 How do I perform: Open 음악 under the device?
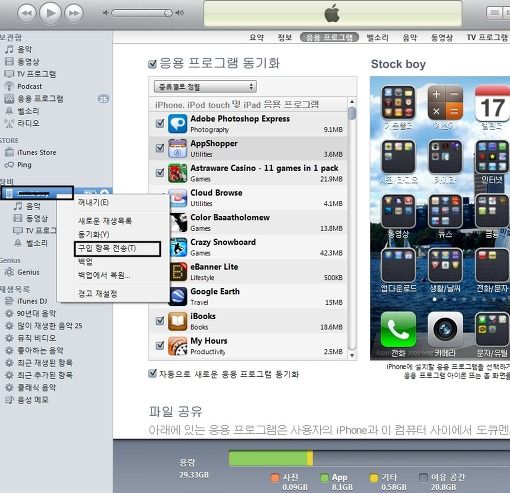(x=27, y=206)
